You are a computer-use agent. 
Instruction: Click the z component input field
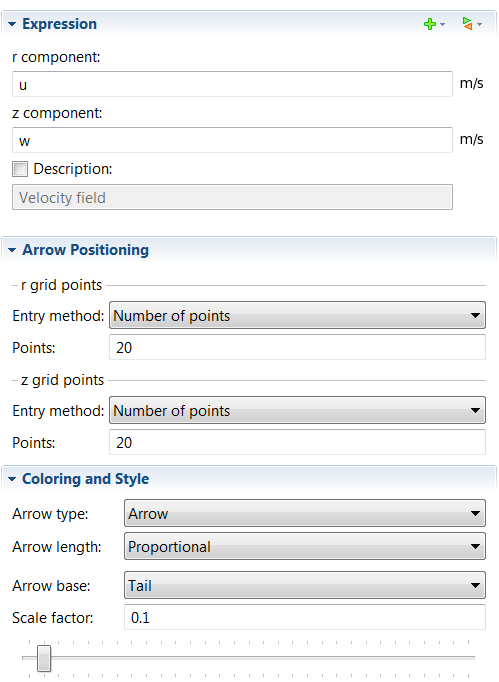[232, 140]
